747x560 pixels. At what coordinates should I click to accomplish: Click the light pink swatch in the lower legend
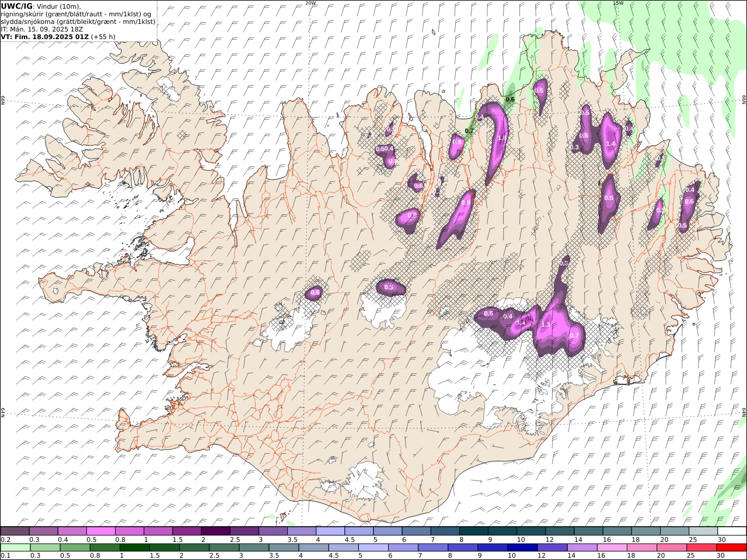point(612,548)
